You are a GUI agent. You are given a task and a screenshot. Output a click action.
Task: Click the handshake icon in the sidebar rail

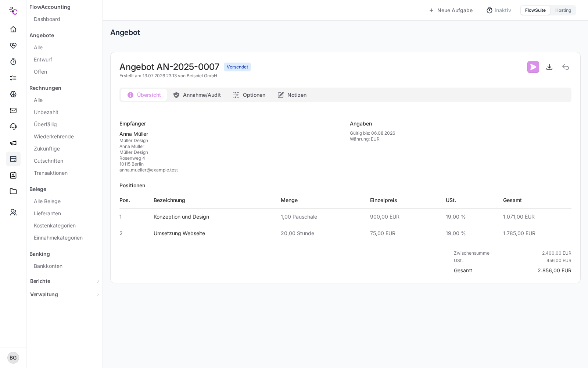point(13,46)
